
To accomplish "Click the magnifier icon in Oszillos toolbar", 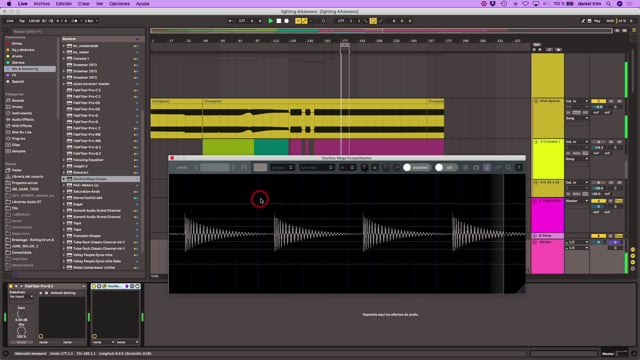I will (x=508, y=167).
